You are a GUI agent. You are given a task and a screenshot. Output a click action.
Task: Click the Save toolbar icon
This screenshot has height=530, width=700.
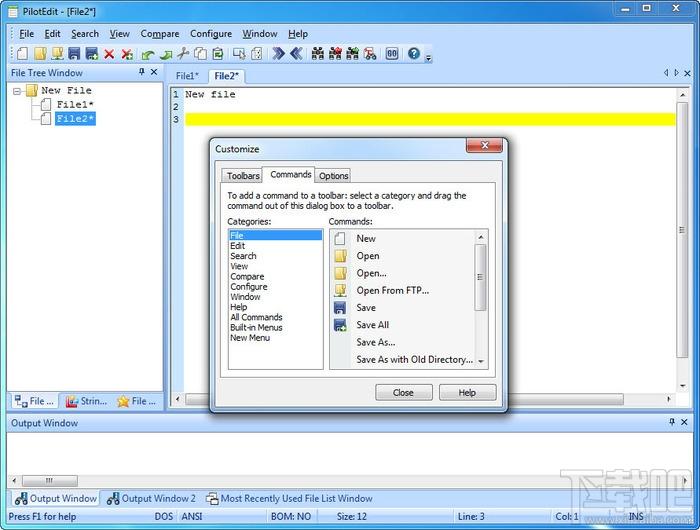click(x=74, y=54)
